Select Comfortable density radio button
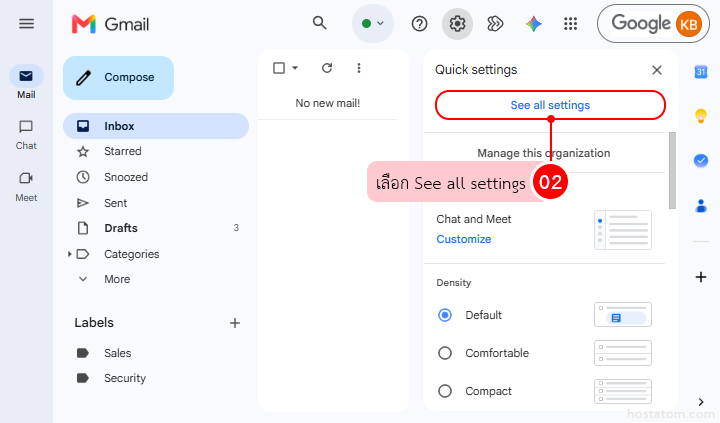This screenshot has height=423, width=720. [x=444, y=353]
